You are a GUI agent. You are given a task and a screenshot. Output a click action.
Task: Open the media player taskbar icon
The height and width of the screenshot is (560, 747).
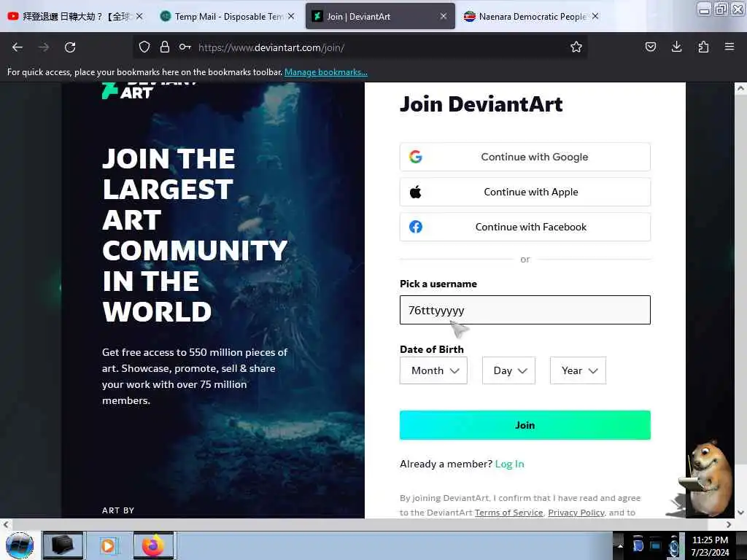pyautogui.click(x=108, y=545)
